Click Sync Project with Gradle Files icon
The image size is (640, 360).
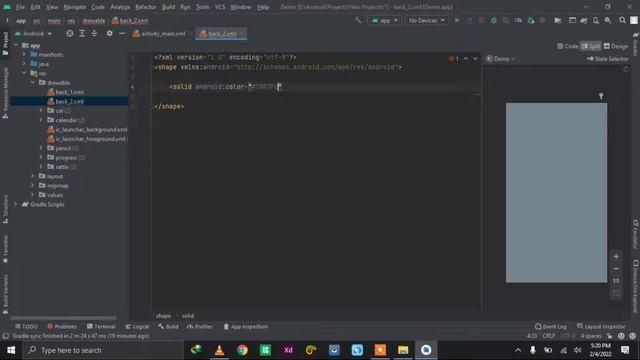pyautogui.click(x=584, y=20)
